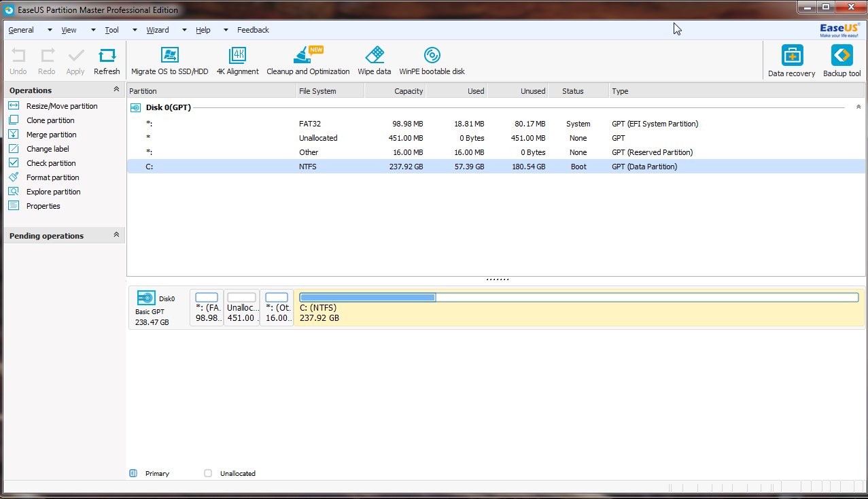Sort by the Partition column header
This screenshot has height=499, width=868.
tap(211, 91)
